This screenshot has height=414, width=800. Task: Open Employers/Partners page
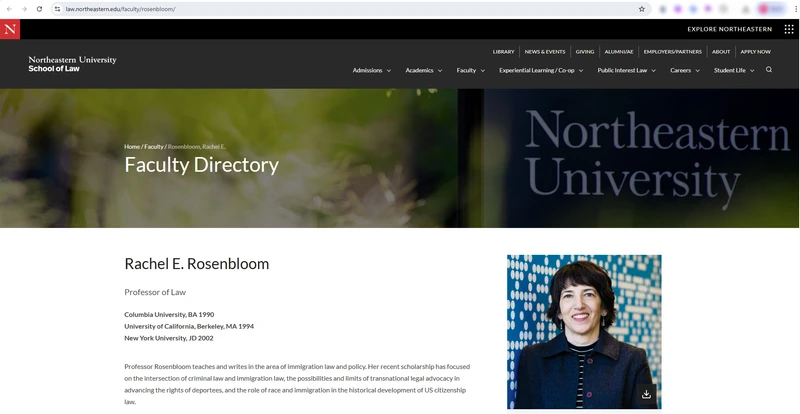coord(672,52)
